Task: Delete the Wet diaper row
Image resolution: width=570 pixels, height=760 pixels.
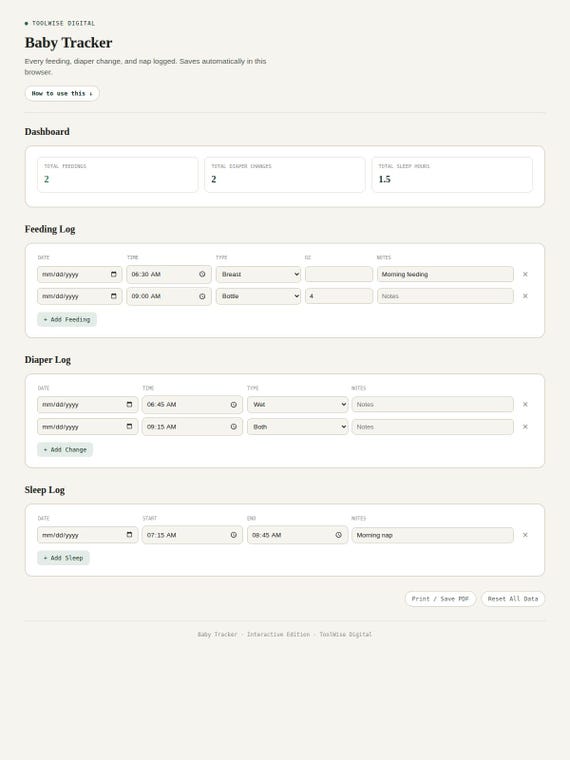Action: (x=525, y=404)
